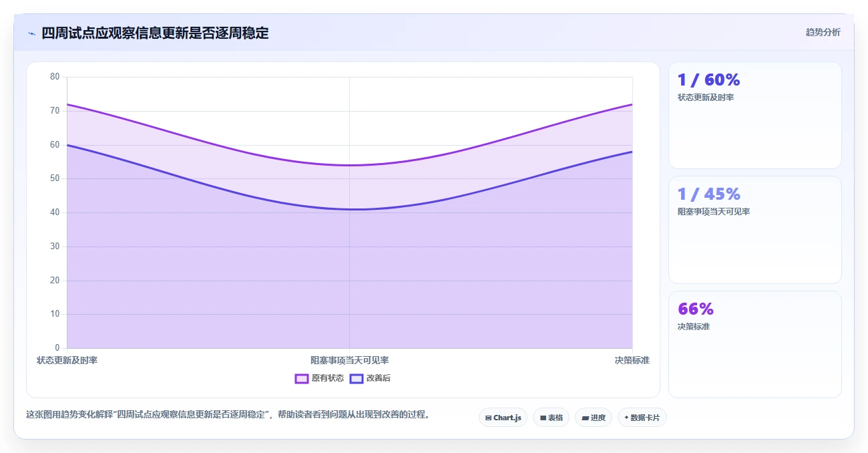Open the 66% 决策标准 card
The image size is (868, 453).
pyautogui.click(x=755, y=344)
